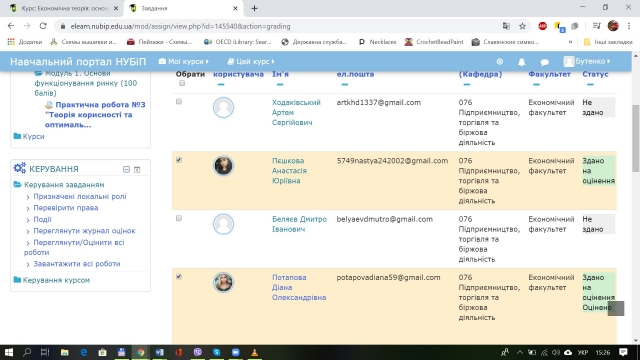640x360 pixels.
Task: Open Потапова Діана Олександрівна profile link
Action: [299, 287]
